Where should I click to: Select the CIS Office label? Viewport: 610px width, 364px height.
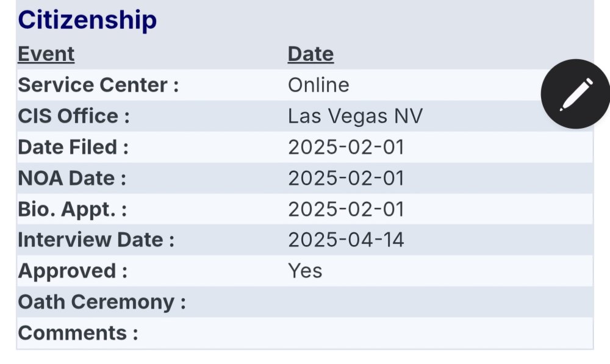tap(74, 116)
